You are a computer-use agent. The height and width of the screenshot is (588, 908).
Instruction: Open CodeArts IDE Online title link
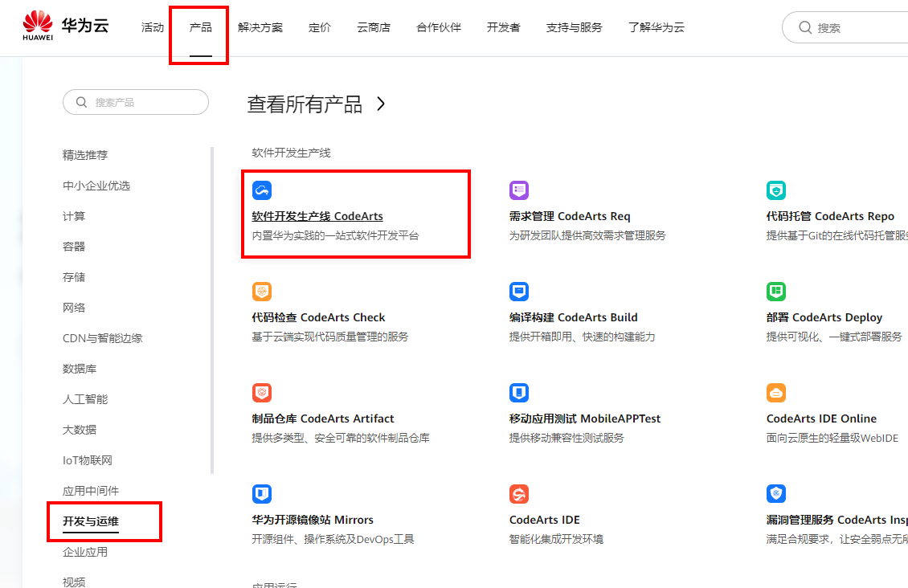[821, 419]
